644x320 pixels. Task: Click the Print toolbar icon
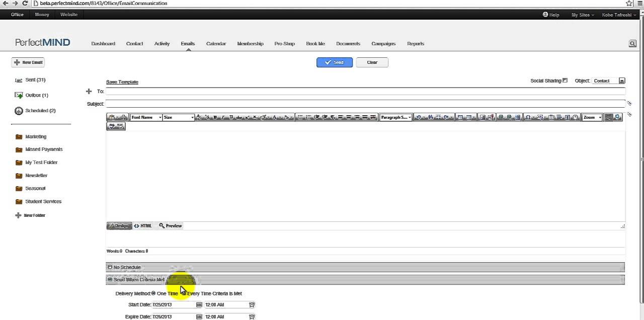124,117
